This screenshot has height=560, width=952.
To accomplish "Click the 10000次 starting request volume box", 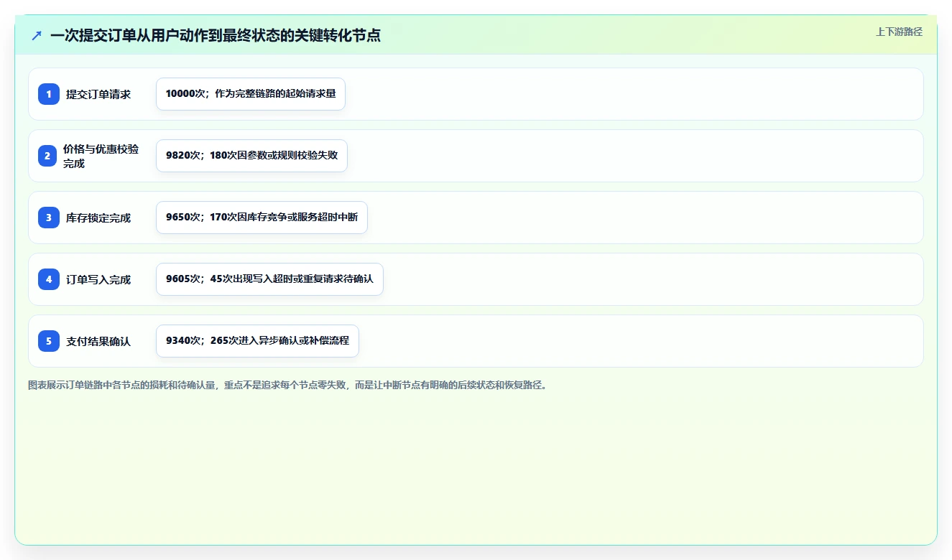I will click(251, 94).
